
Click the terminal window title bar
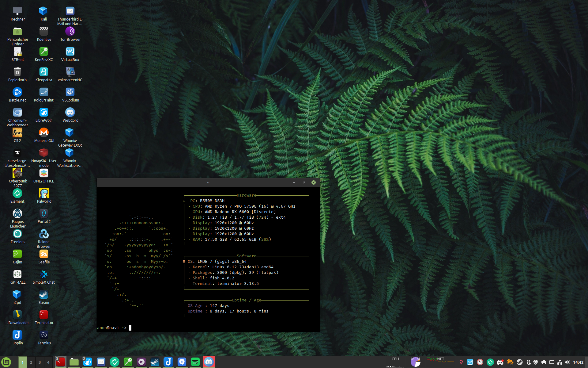[208, 182]
